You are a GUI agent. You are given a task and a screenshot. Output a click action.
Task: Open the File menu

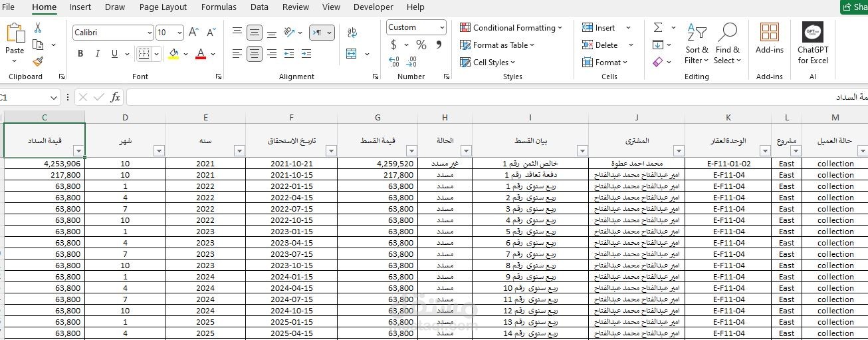coord(9,7)
